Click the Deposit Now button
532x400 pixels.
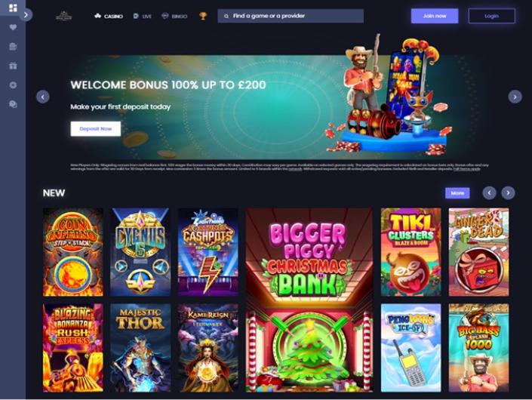pyautogui.click(x=96, y=129)
